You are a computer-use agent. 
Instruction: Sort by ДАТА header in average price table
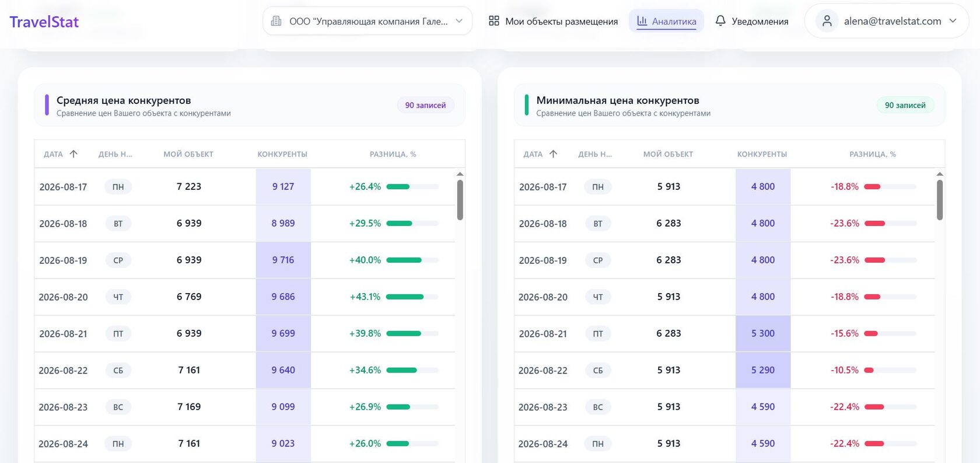coord(53,154)
